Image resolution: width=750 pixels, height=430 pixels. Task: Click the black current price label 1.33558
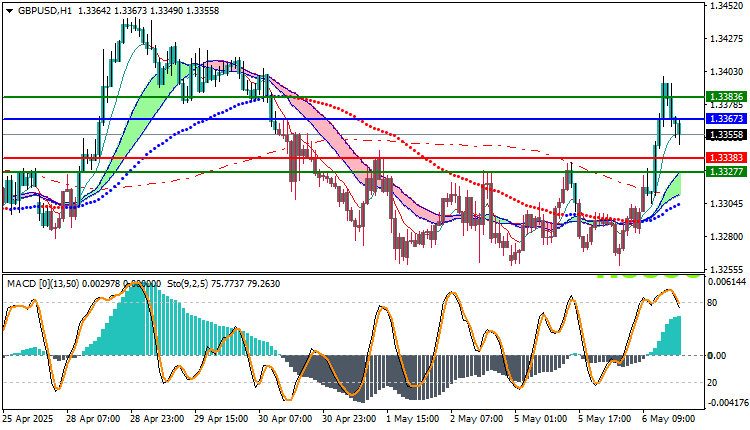pyautogui.click(x=726, y=135)
